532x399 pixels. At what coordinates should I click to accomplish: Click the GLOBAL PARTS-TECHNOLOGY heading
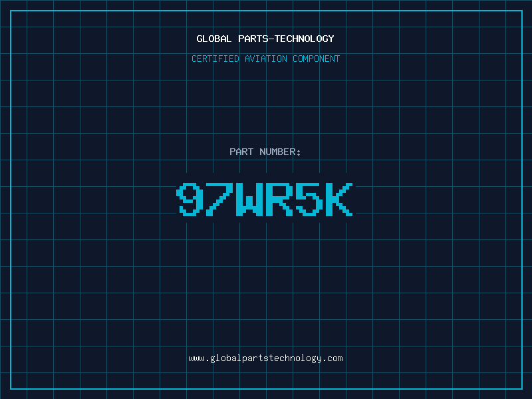pyautogui.click(x=265, y=39)
